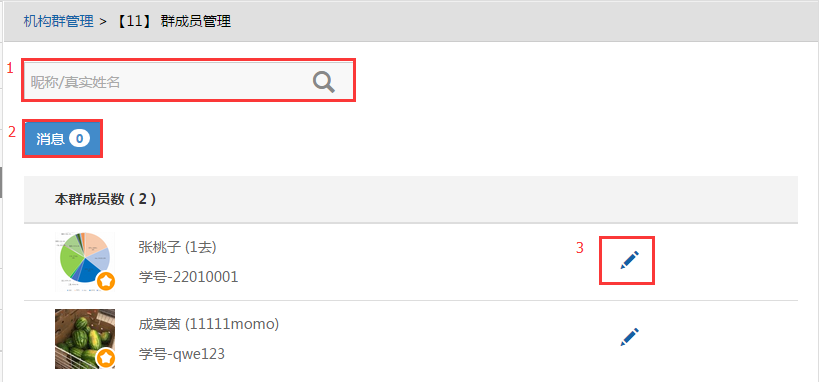Click red annotation number 1 by search

[9, 68]
